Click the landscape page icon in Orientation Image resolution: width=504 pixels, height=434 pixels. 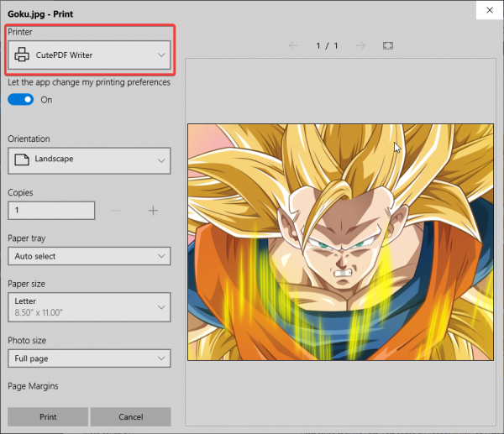(x=22, y=159)
